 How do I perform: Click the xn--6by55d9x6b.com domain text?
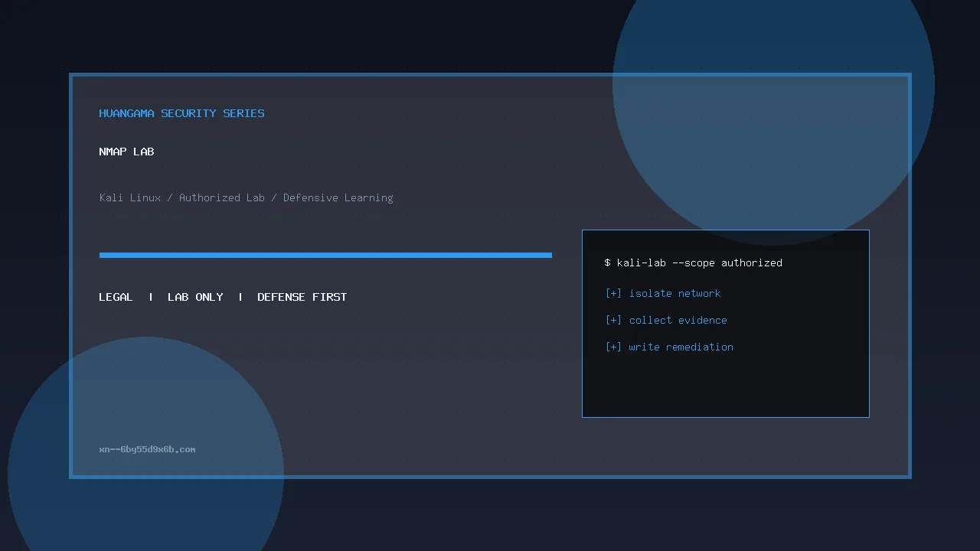(147, 449)
